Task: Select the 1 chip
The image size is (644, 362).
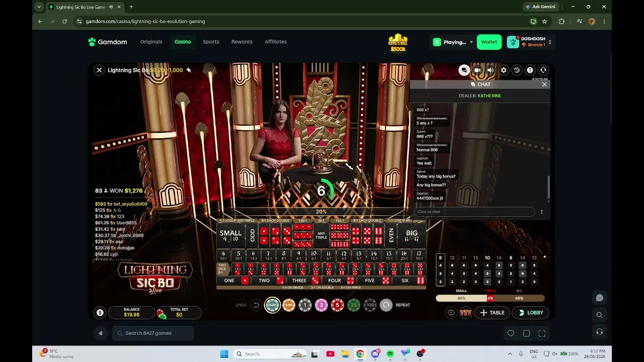Action: click(305, 305)
